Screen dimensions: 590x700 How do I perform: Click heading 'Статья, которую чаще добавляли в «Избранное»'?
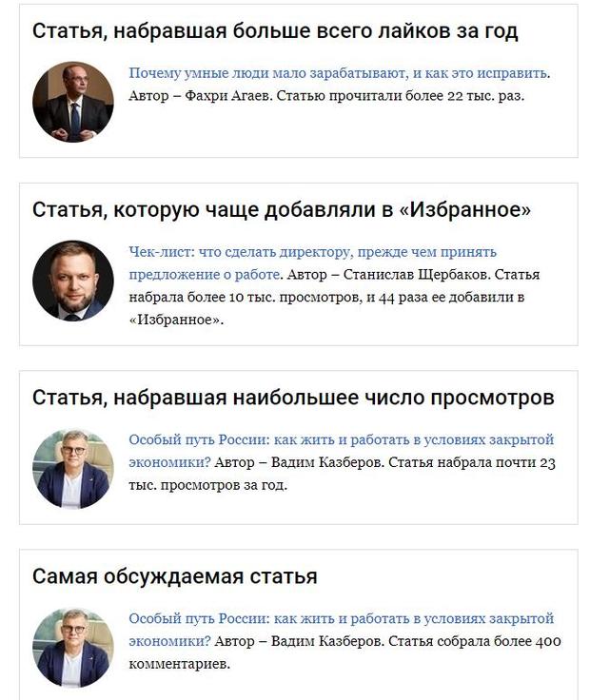tap(282, 210)
